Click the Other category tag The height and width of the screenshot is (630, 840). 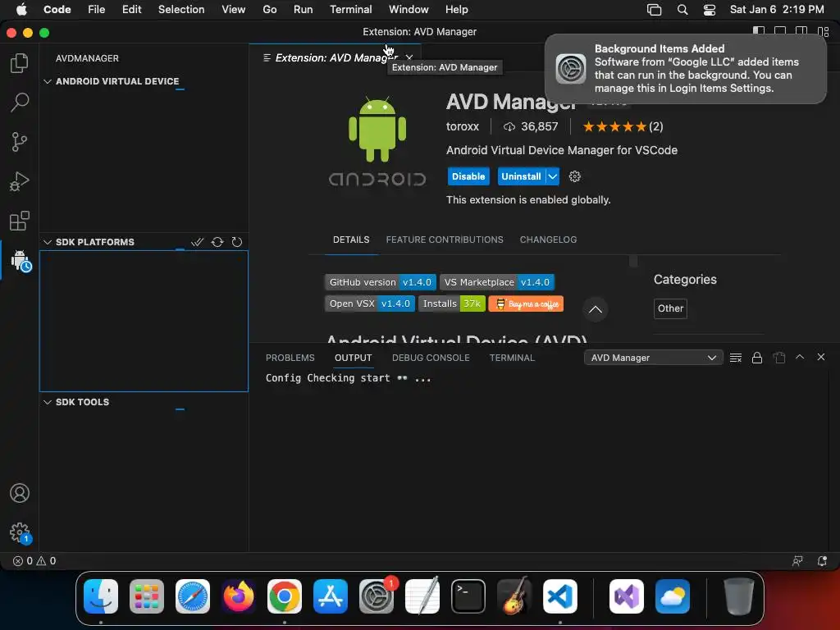(670, 308)
